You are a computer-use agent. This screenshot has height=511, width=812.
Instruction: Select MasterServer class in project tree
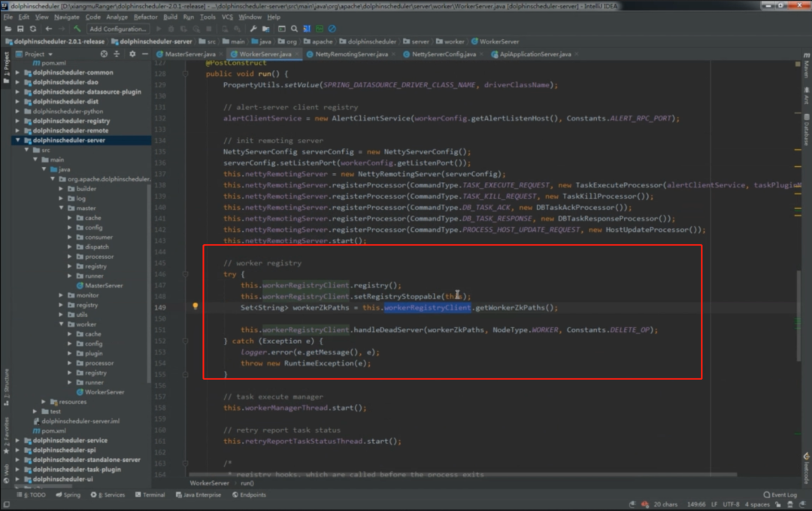pyautogui.click(x=100, y=285)
